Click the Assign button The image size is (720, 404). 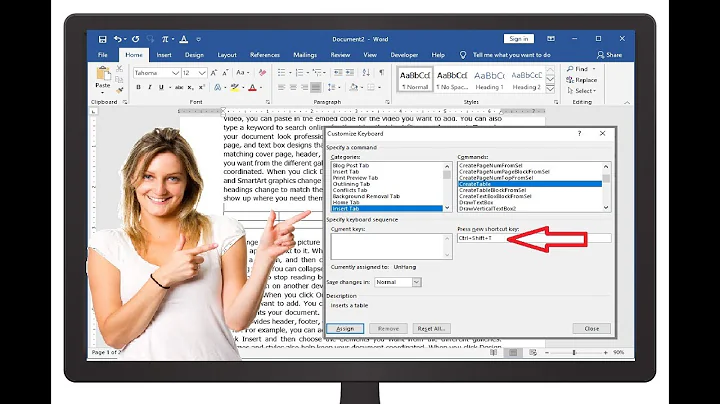(x=345, y=329)
